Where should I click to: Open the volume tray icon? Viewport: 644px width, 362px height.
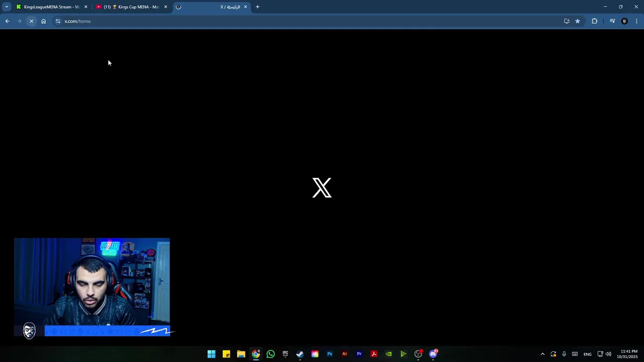(x=608, y=354)
